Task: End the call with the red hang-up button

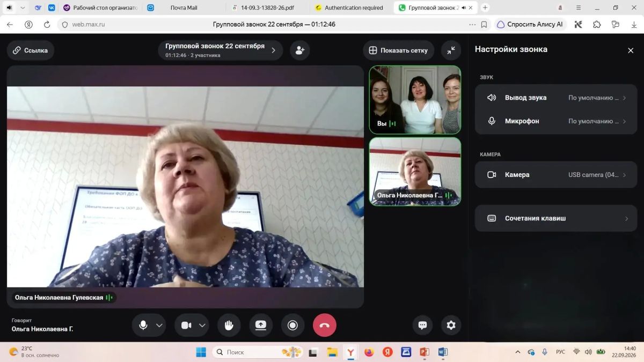Action: coord(325,325)
